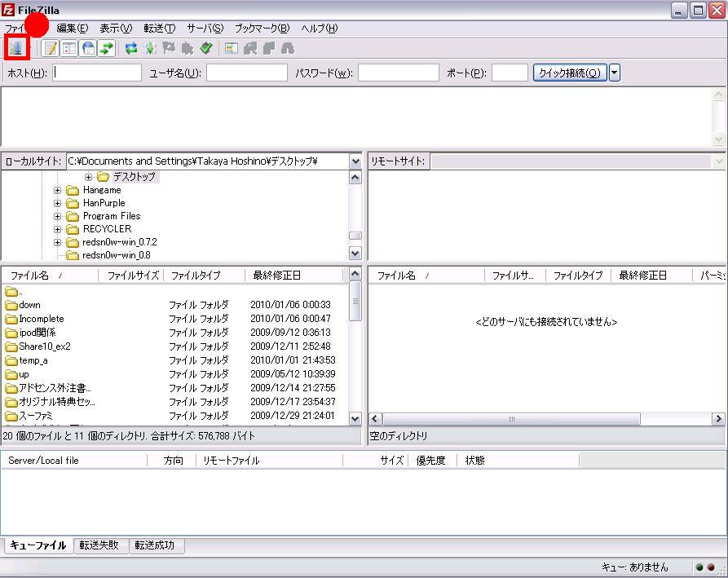Click the クイック接続(Q) button

570,73
